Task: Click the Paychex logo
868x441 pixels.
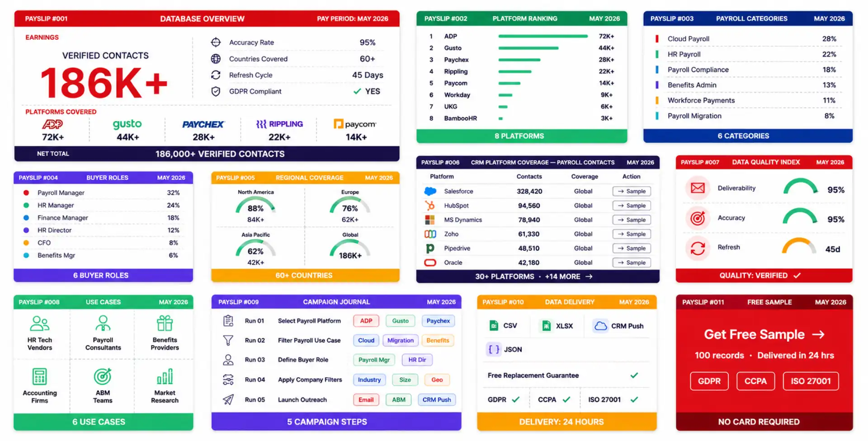Action: tap(203, 124)
